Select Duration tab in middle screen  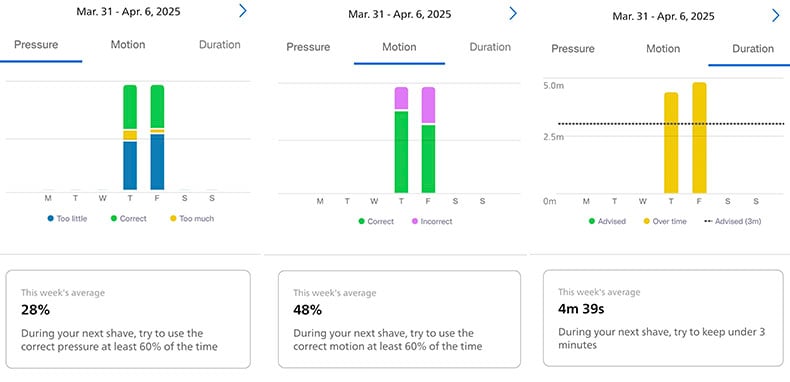coord(490,47)
